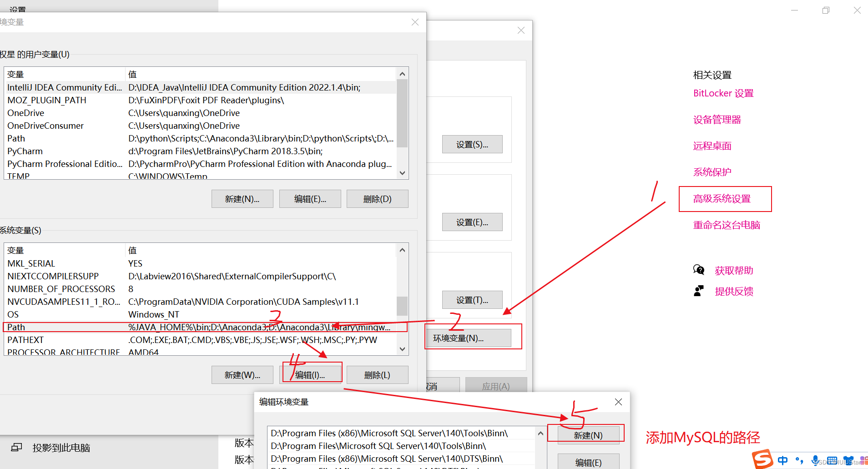The height and width of the screenshot is (469, 868).
Task: Click the 获取帮助 chat bubble icon
Action: pyautogui.click(x=699, y=270)
